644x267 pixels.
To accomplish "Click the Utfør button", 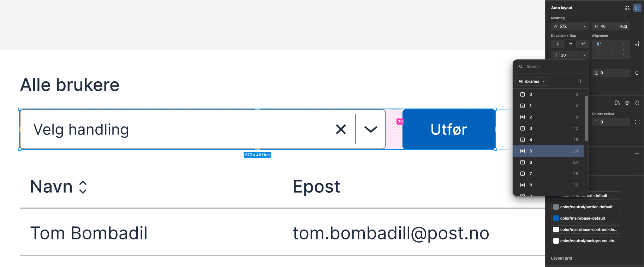I will point(449,129).
